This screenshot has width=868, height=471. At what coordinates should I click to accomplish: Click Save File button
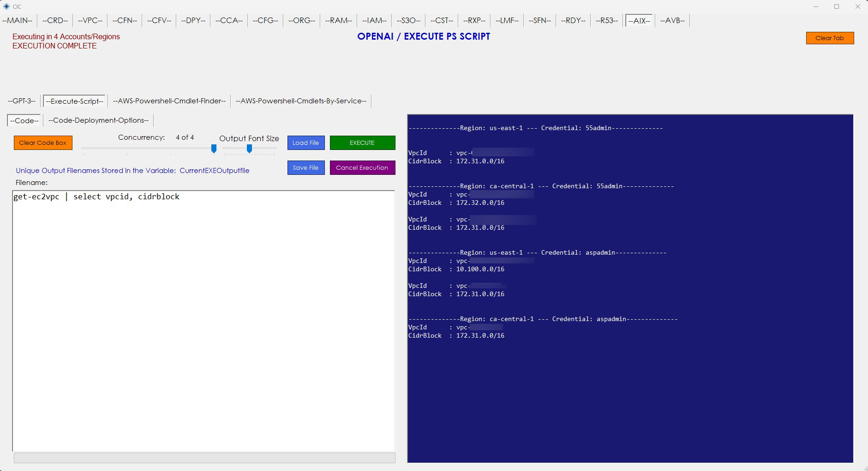(305, 168)
